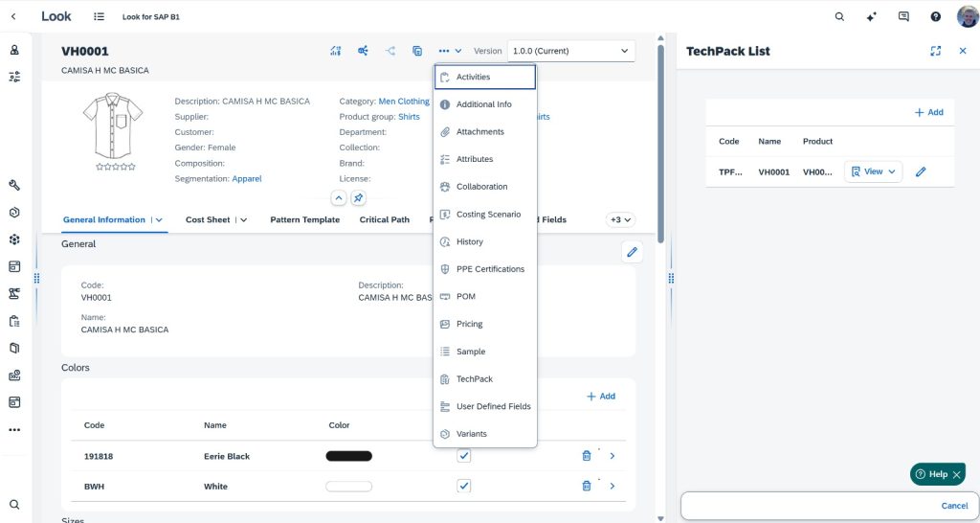Open the messages icon in top bar
980x523 pixels.
tap(903, 16)
